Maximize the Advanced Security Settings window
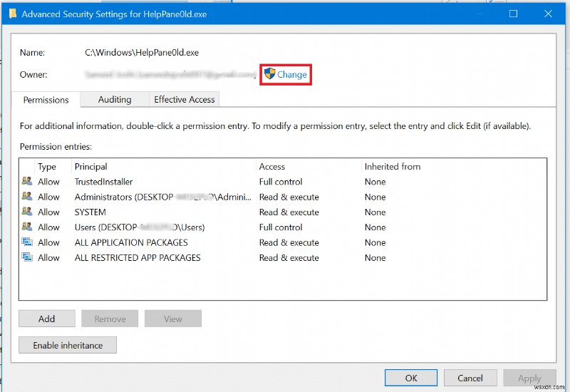 513,14
